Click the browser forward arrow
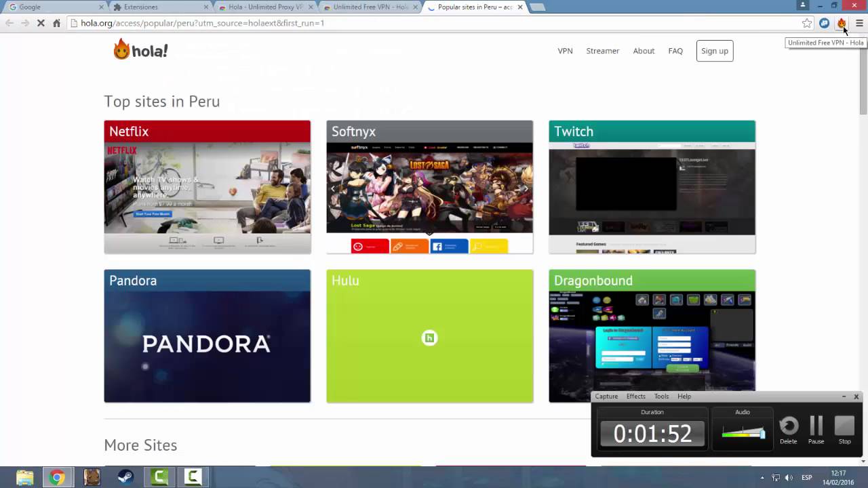 coord(25,23)
